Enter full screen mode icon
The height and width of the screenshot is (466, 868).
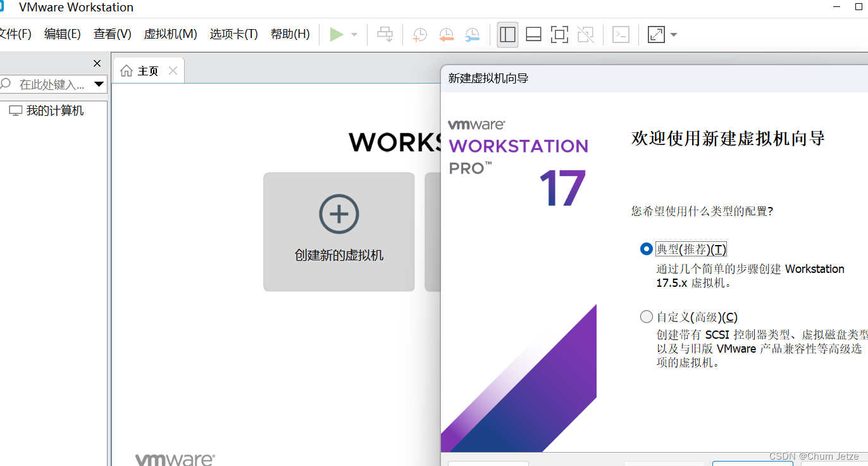[x=559, y=34]
